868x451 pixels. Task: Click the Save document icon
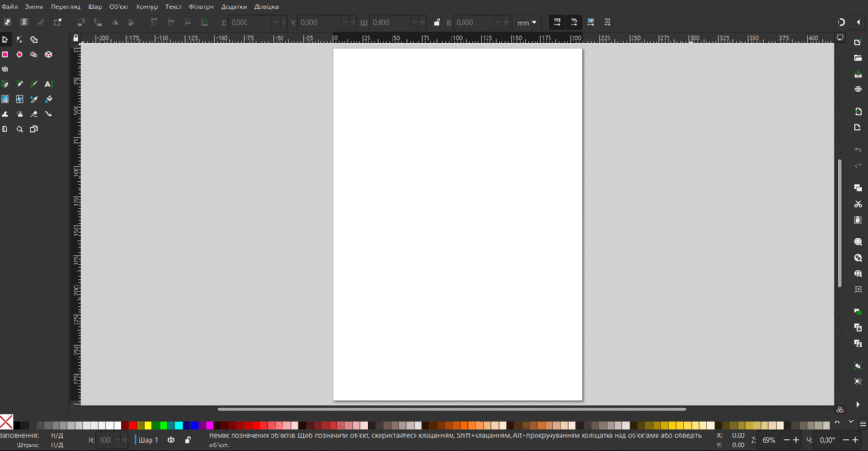pyautogui.click(x=858, y=74)
